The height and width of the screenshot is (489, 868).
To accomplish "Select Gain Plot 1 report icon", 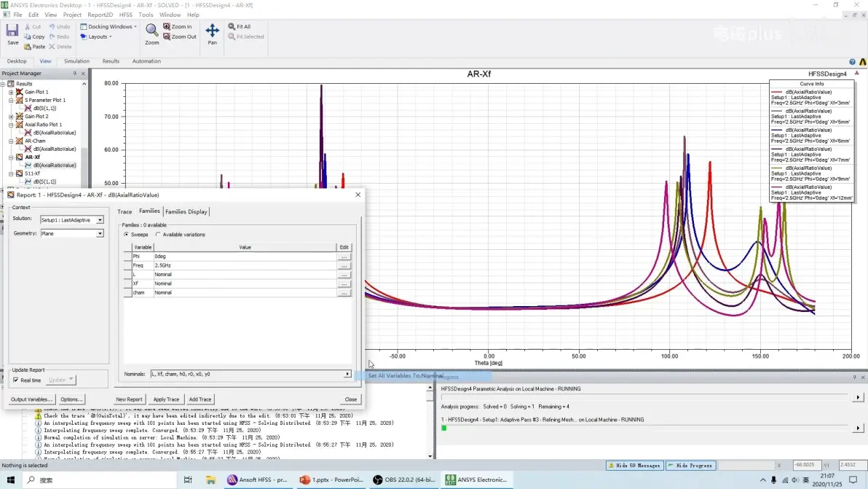I will tap(20, 92).
